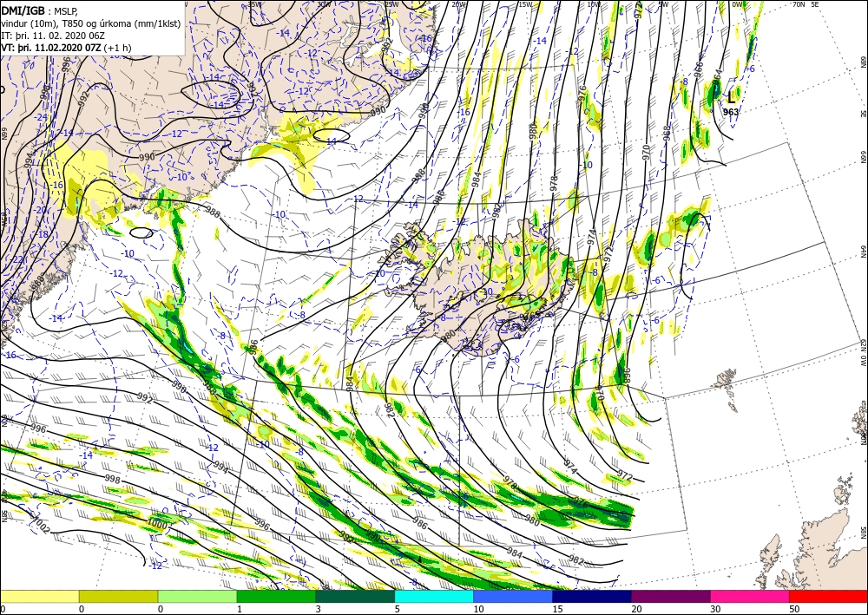Screen dimensions: 868x615
Task: Click the "35W" longitude label
Action: pyautogui.click(x=254, y=4)
